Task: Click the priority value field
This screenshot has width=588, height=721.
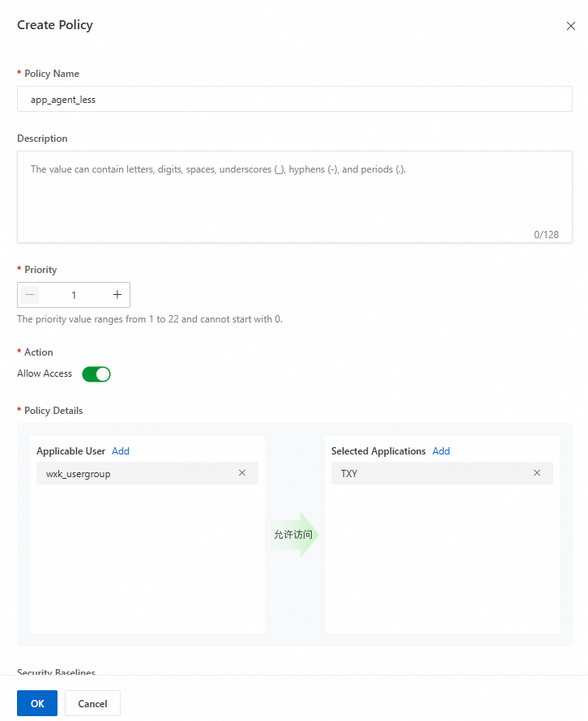Action: click(x=74, y=295)
